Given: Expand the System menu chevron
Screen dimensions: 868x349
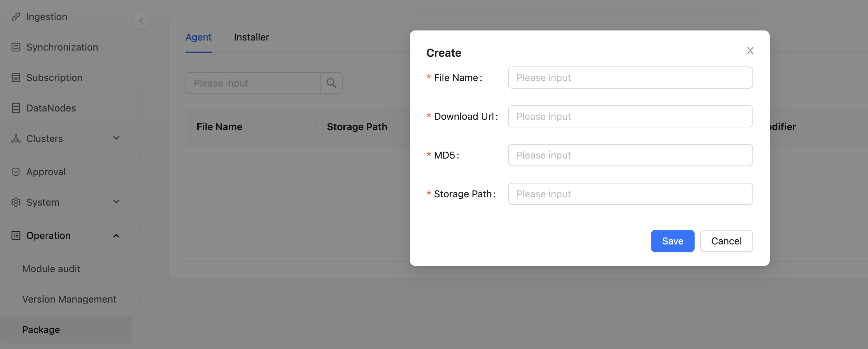Looking at the screenshot, I should click(116, 202).
